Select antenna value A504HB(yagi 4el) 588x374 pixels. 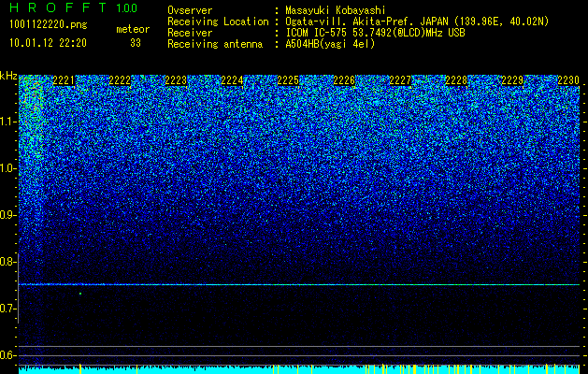click(x=330, y=44)
